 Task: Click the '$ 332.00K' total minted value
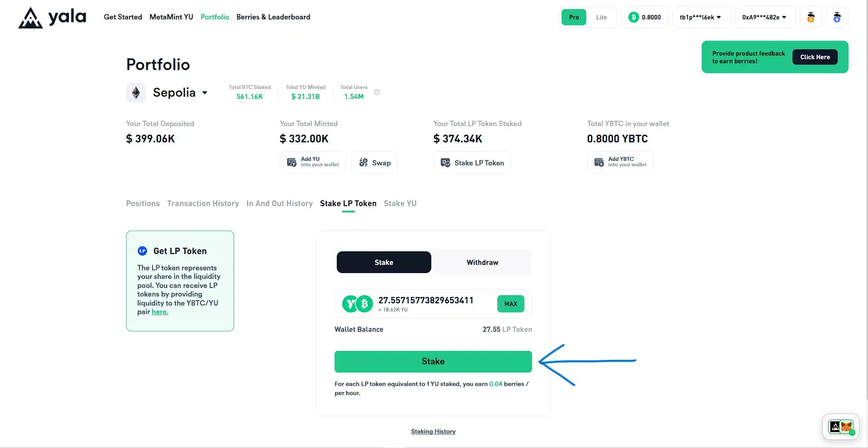click(x=304, y=139)
